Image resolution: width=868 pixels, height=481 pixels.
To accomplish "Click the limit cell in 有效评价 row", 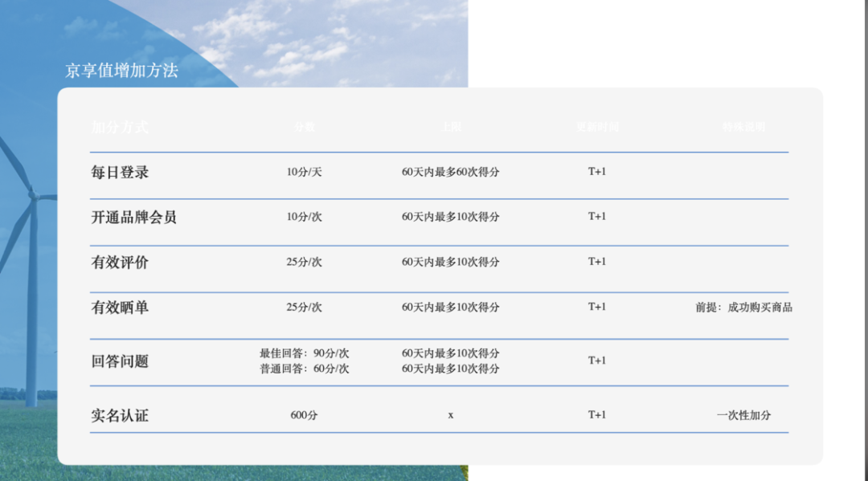I will 451,262.
